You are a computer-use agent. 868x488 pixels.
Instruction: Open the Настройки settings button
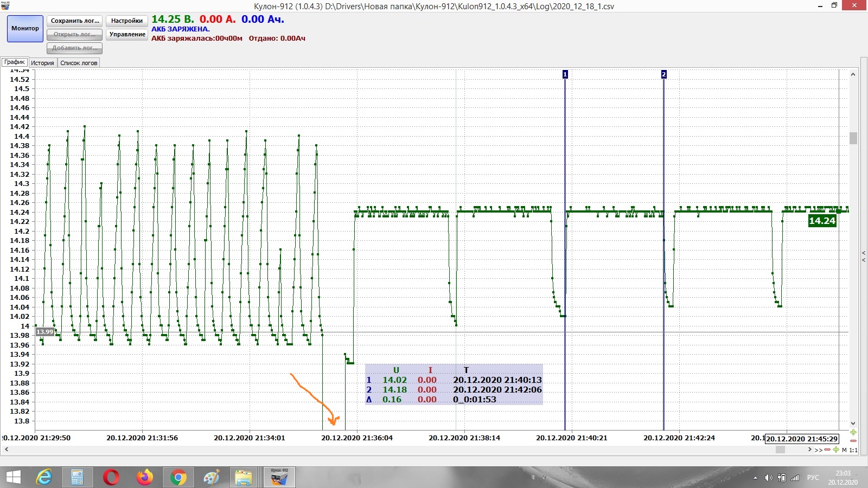coord(127,21)
